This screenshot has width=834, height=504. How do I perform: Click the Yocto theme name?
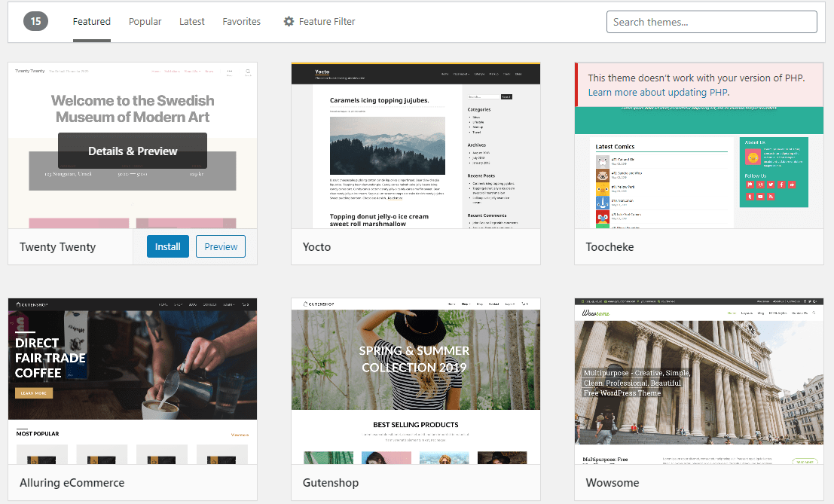(316, 246)
